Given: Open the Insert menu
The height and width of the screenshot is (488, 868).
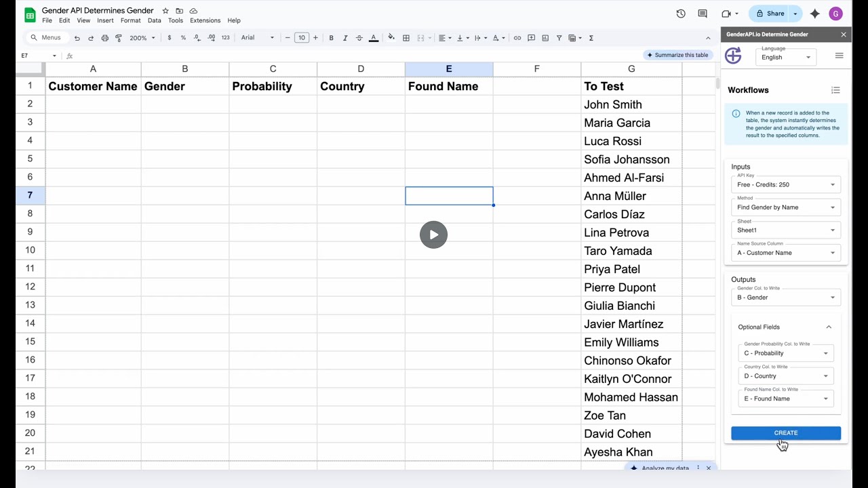Looking at the screenshot, I should tap(105, 20).
